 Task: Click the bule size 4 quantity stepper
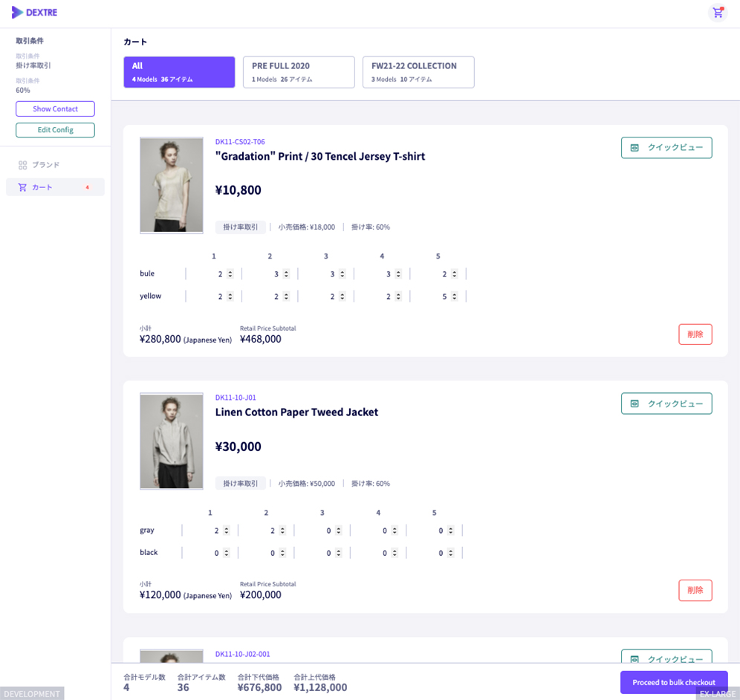click(398, 273)
